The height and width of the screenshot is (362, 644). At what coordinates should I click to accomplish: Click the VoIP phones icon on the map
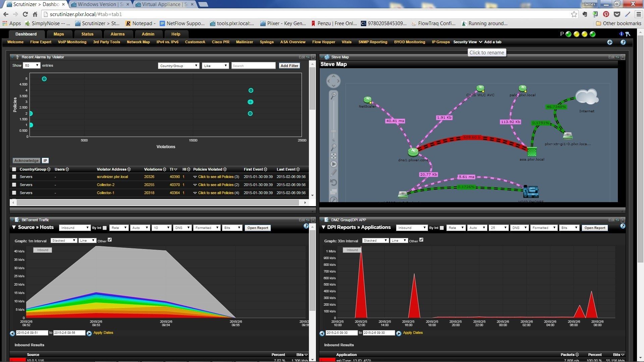click(531, 191)
